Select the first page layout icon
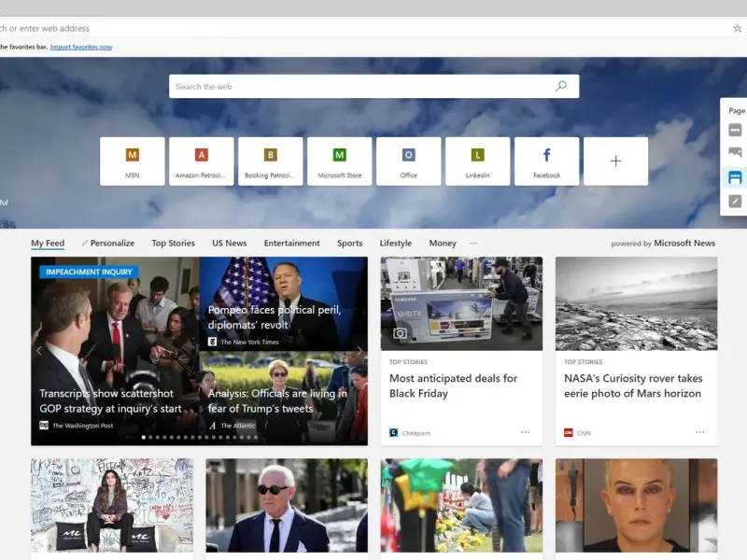This screenshot has height=560, width=747. click(x=735, y=130)
